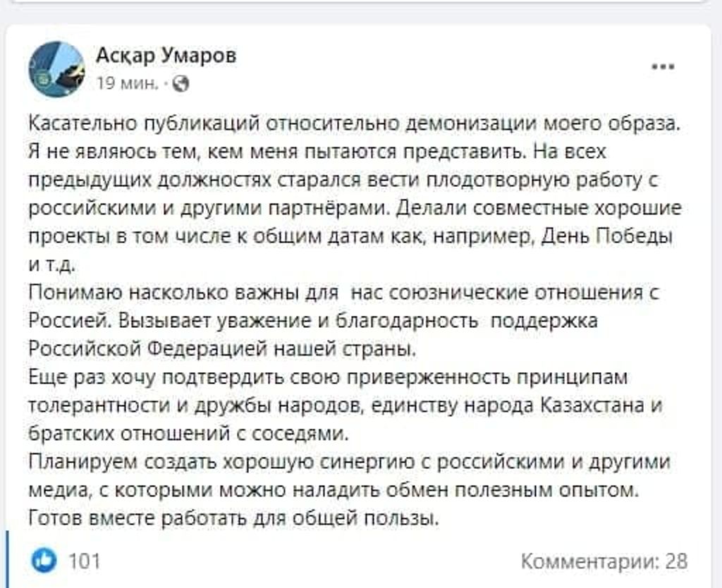The image size is (722, 588).
Task: Click the line starting "Планируем создать хорошую синергию"
Action: pos(348,463)
